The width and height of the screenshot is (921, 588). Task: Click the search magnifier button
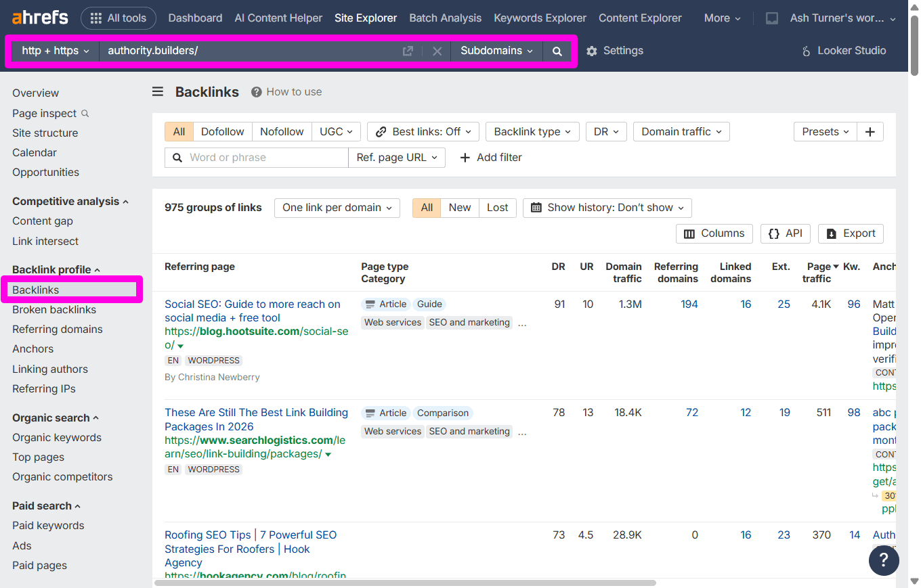point(557,51)
